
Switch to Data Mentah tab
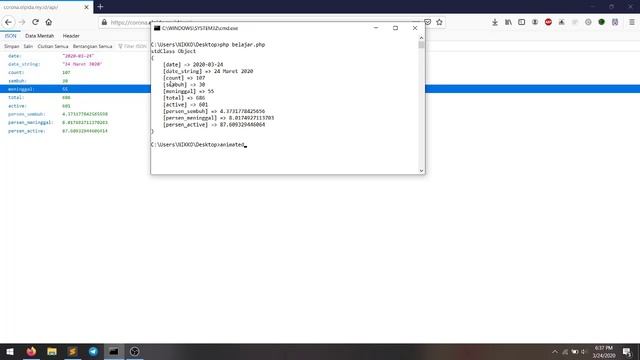39,36
